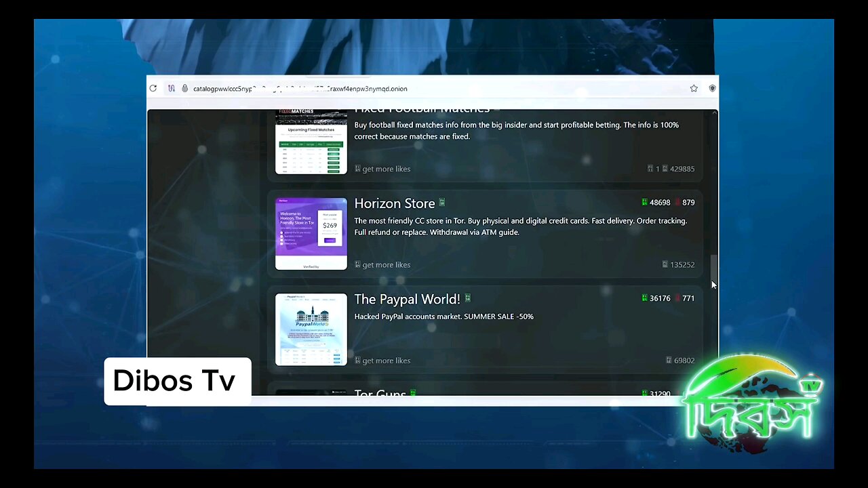
Task: Open the Tor circuit icon in address bar
Action: coord(172,88)
